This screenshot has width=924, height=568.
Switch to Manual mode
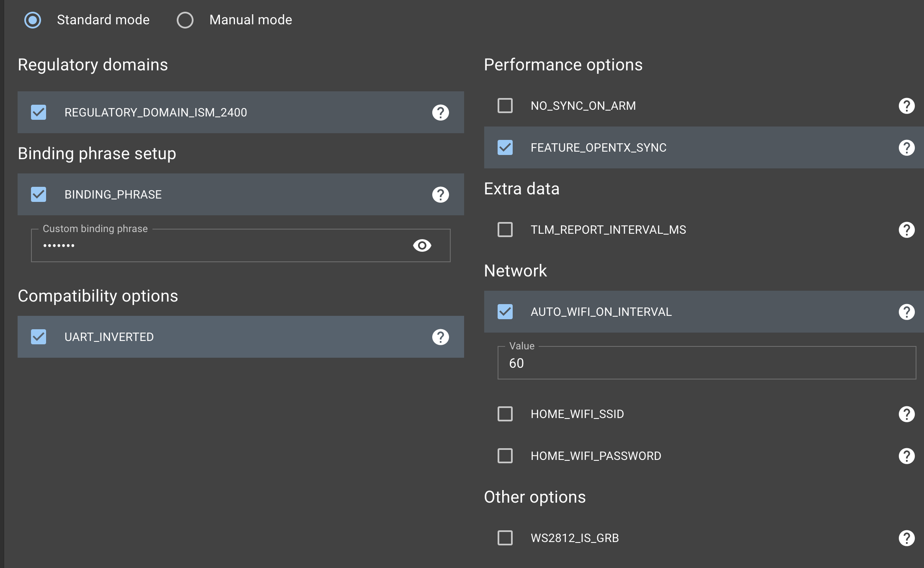point(185,20)
